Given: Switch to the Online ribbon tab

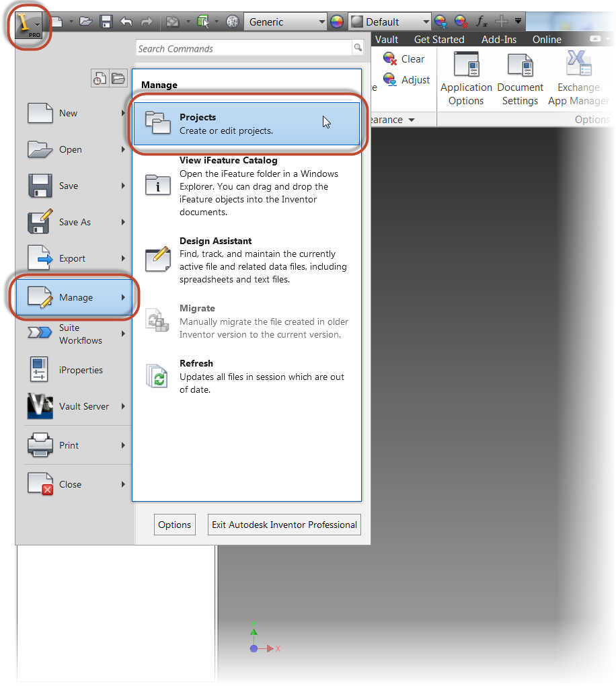Looking at the screenshot, I should click(x=547, y=40).
